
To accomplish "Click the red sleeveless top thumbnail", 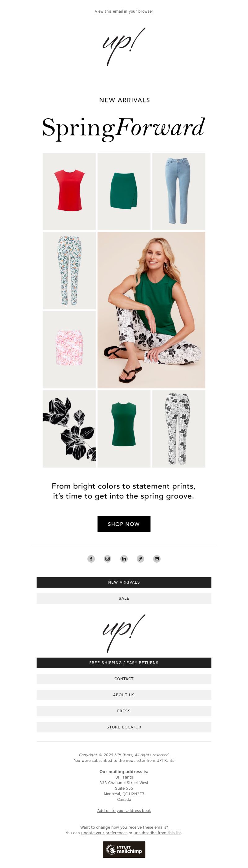I will 69,191.
